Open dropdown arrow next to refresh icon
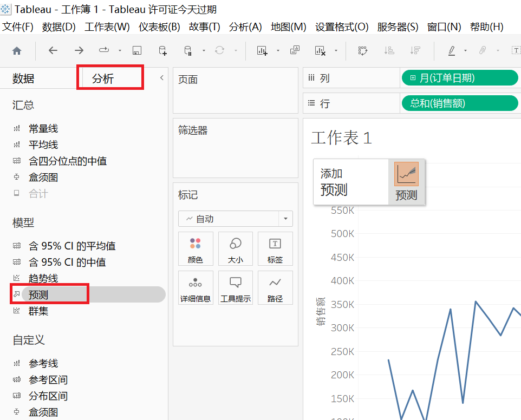This screenshot has height=420, width=521. click(236, 51)
